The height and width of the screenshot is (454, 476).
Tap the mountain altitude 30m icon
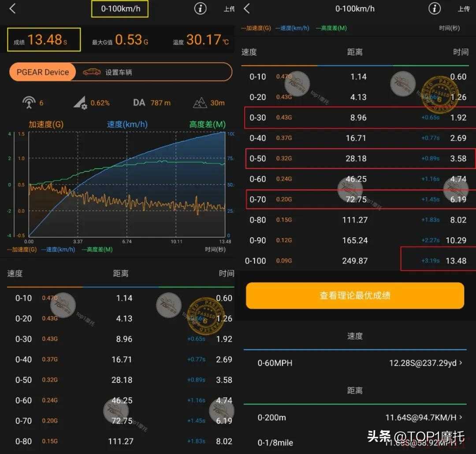[x=200, y=103]
